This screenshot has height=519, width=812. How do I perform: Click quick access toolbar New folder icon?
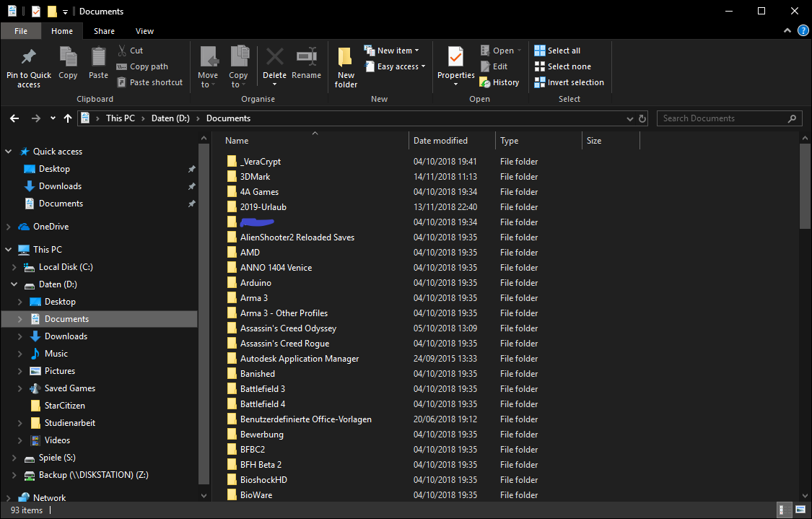(52, 12)
